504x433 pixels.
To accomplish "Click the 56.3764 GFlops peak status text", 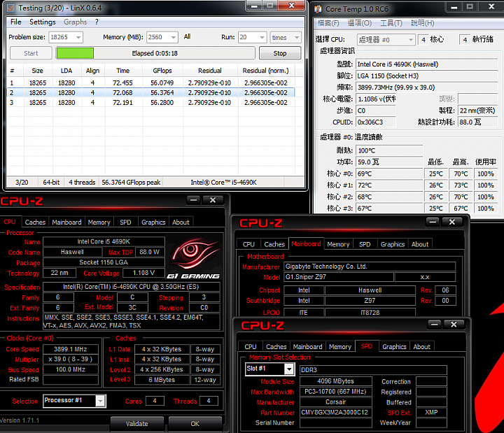I will point(131,182).
